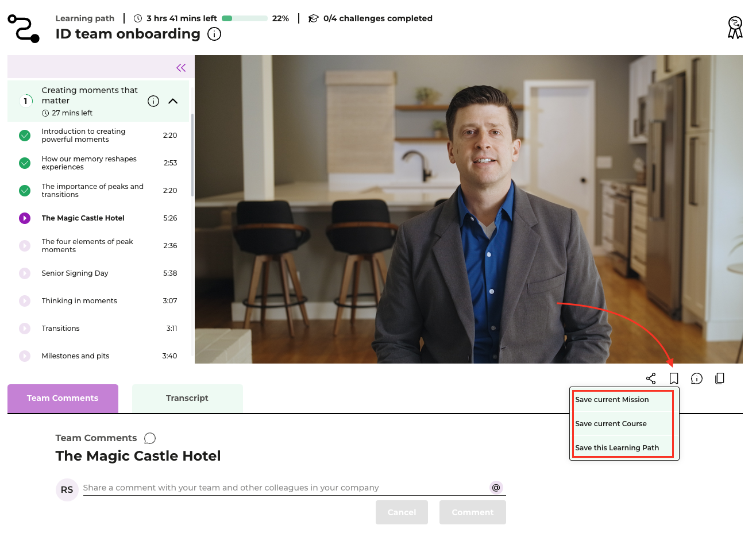Click the speech bubble next to Team Comments heading
This screenshot has width=756, height=533.
(x=150, y=438)
